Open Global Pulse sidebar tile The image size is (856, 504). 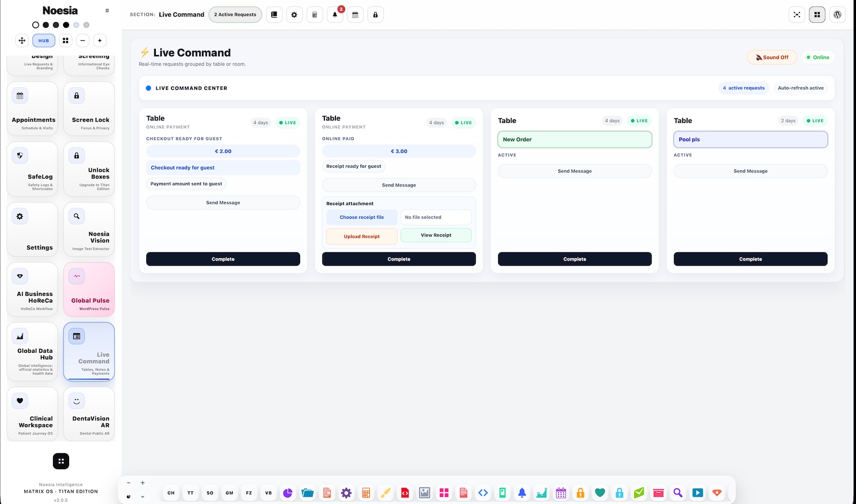(x=89, y=289)
